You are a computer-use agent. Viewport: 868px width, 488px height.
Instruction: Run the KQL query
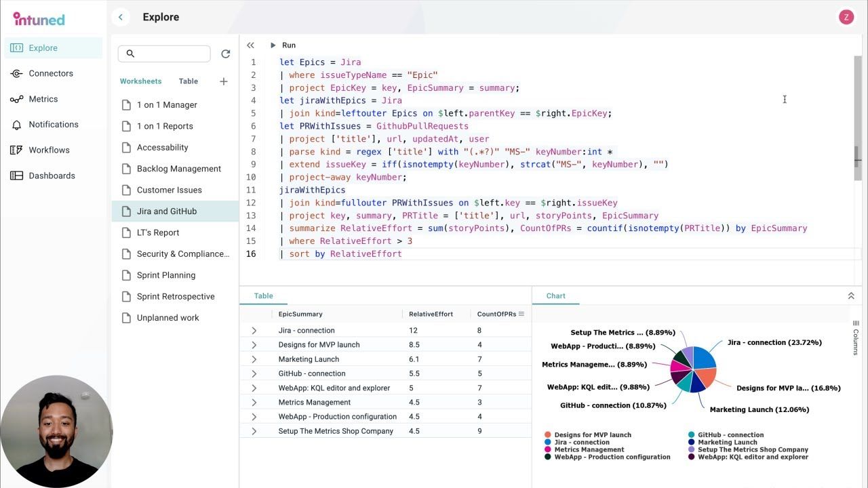(284, 45)
